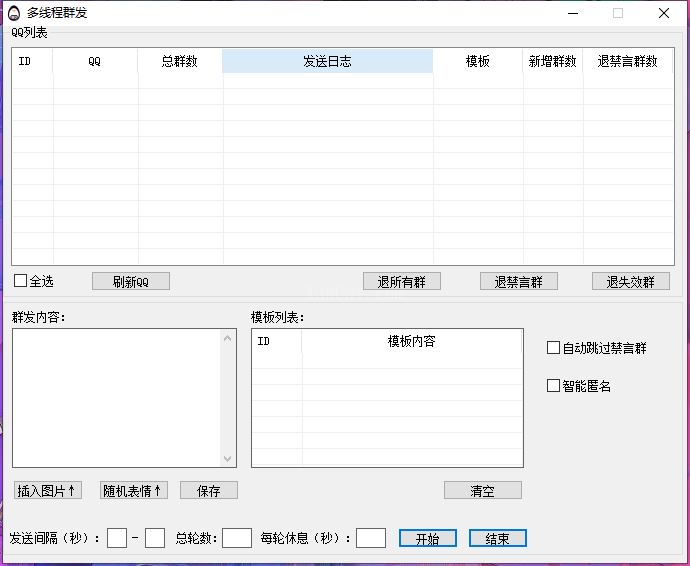Image resolution: width=690 pixels, height=566 pixels.
Task: Toggle the 智能匿名 checkbox
Action: [554, 386]
